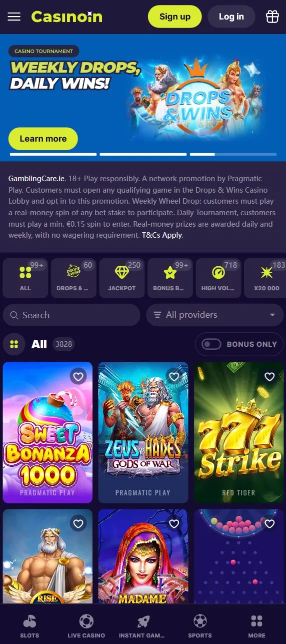Open Sports via the football icon
This screenshot has width=286, height=644.
click(x=200, y=626)
